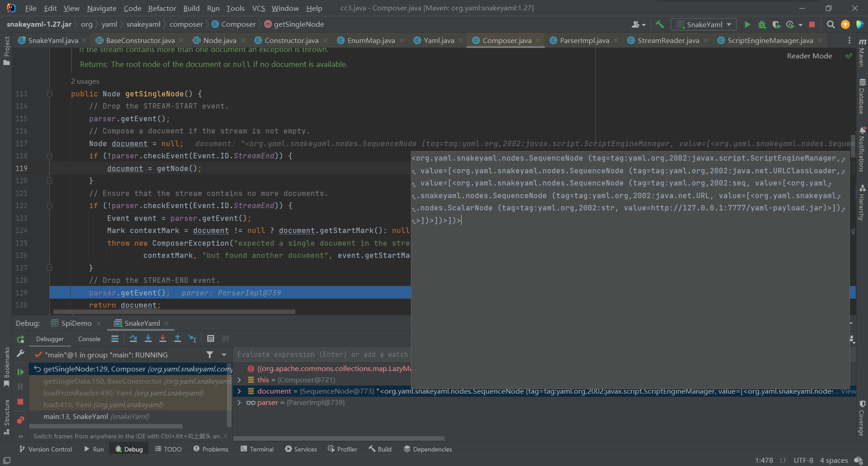Expand the 'this' variable node
The height and width of the screenshot is (466, 868).
pyautogui.click(x=239, y=380)
